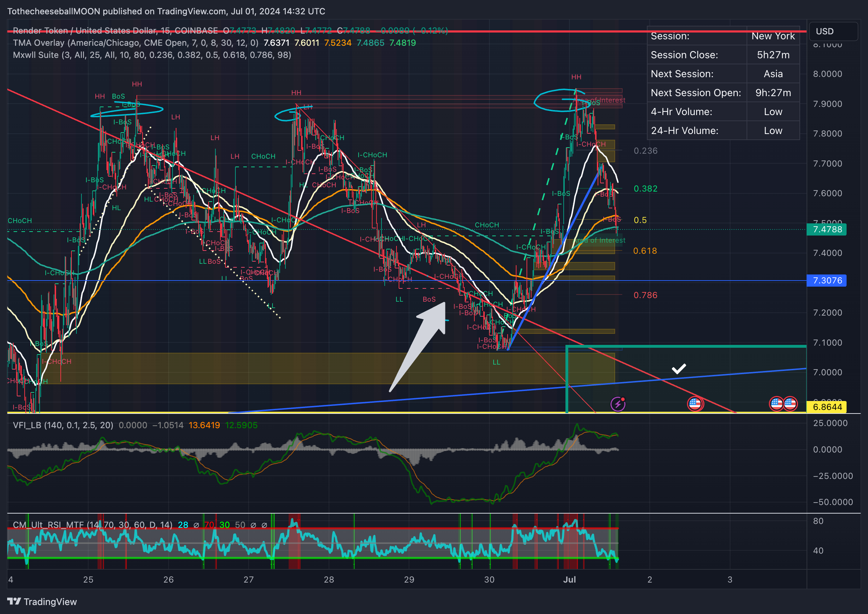Click the current price label 7.4788
The height and width of the screenshot is (614, 868).
point(827,229)
